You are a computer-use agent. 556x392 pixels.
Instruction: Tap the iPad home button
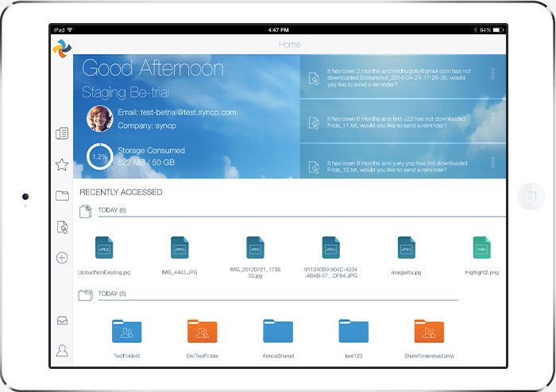coord(531,196)
